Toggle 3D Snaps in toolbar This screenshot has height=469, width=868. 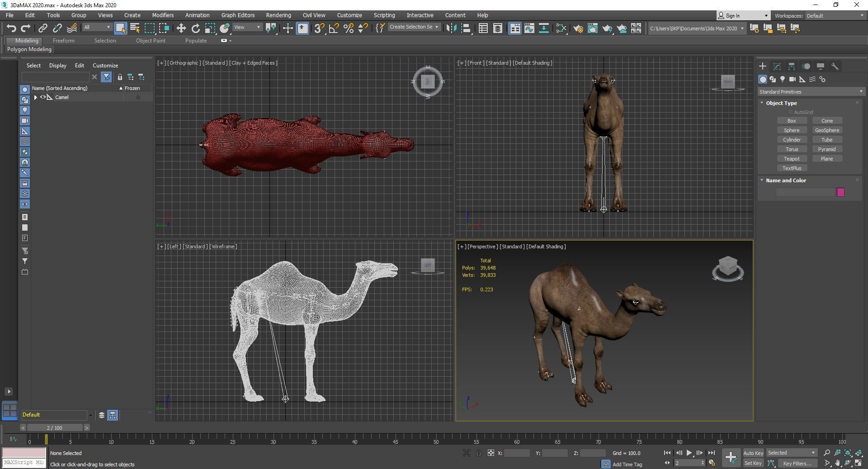pyautogui.click(x=319, y=28)
